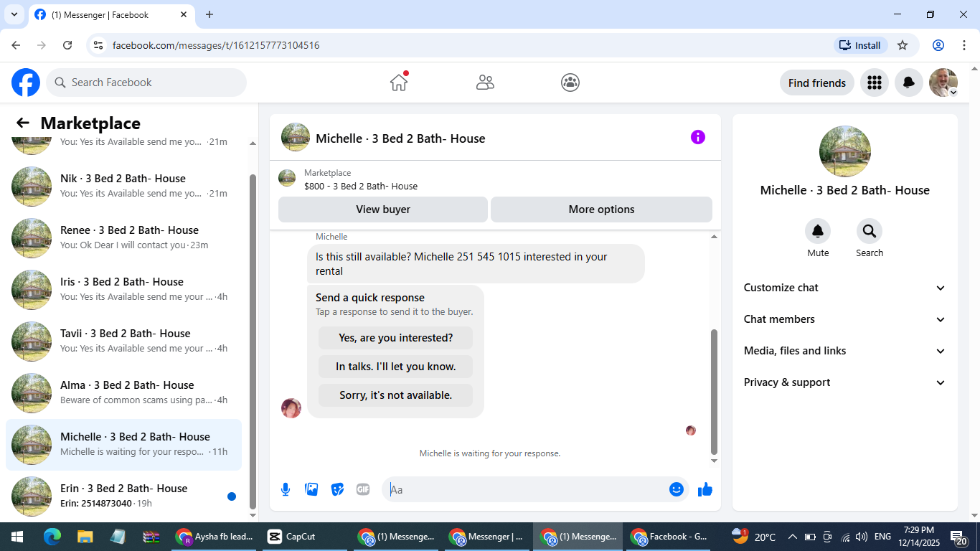Send quick reply 'Yes, are you interested?'
Viewport: 980px width, 551px height.
396,338
